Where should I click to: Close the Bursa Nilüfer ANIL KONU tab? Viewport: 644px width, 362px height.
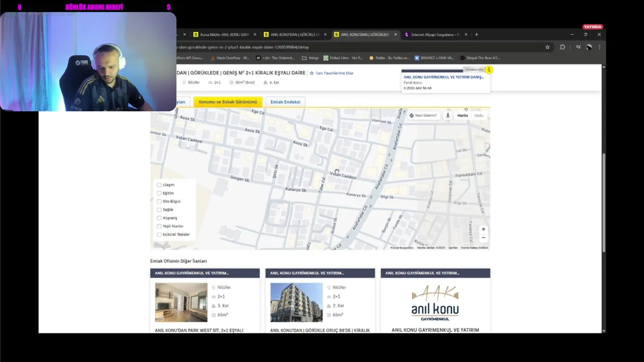255,35
